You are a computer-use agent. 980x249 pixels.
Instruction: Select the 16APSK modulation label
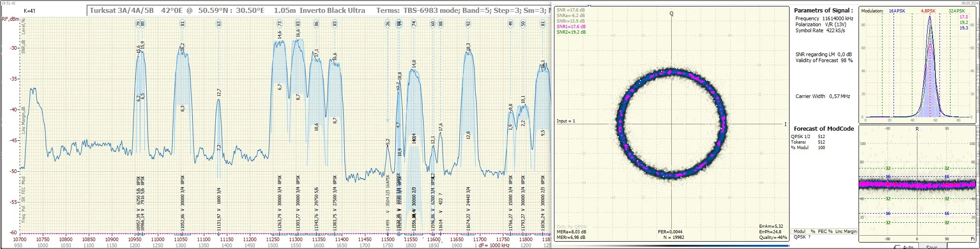tap(897, 11)
